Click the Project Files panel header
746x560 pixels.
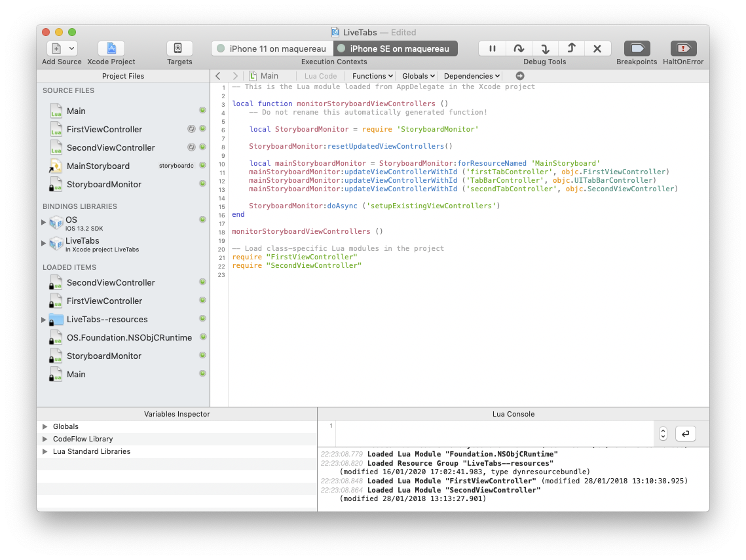pos(123,76)
